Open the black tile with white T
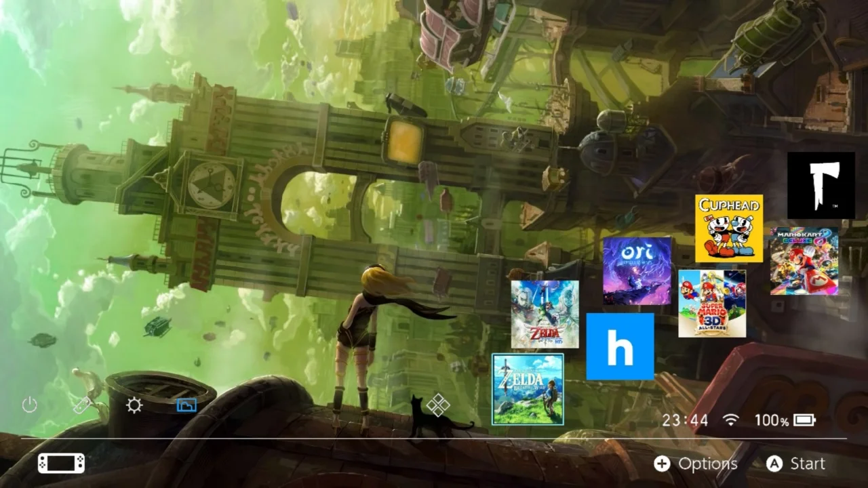 point(821,185)
